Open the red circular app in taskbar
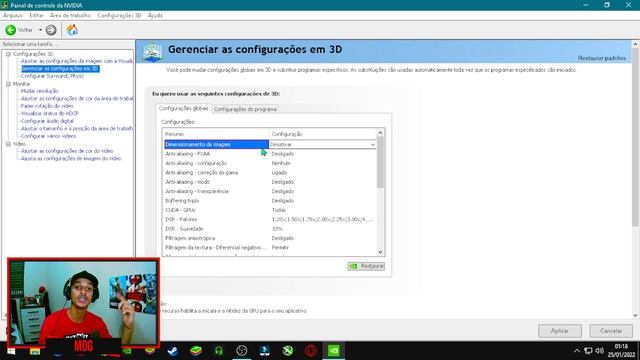 tap(311, 351)
